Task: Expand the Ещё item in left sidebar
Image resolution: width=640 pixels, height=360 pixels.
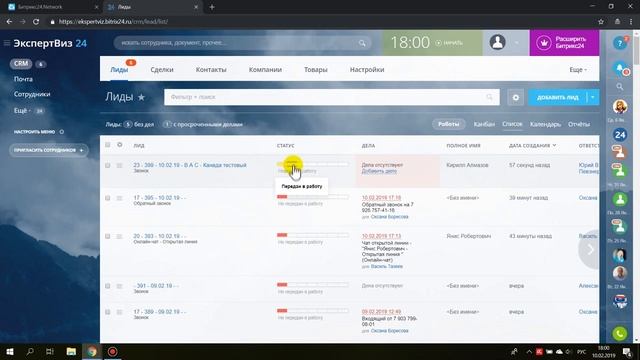Action: [22, 111]
